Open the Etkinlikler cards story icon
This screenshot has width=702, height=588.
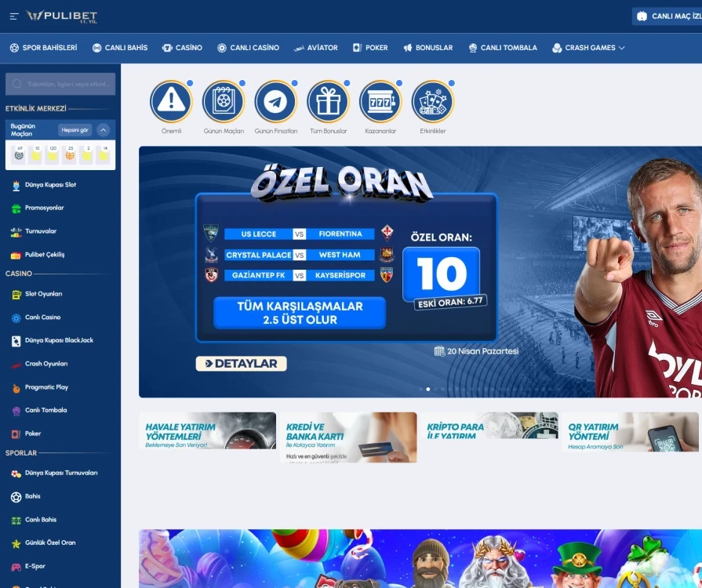(433, 101)
